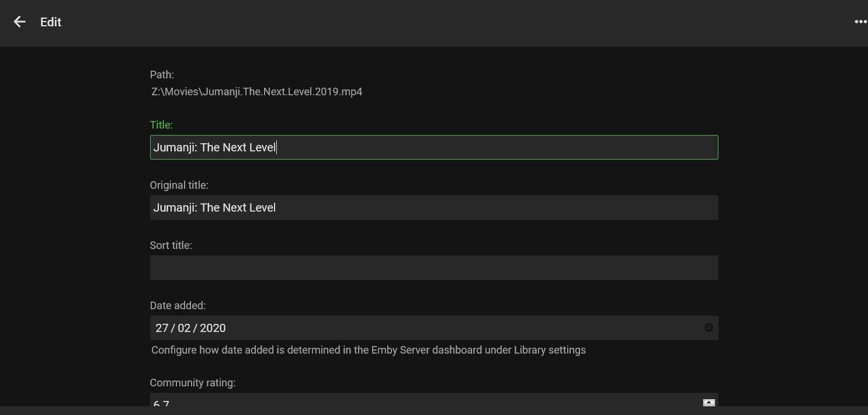The width and height of the screenshot is (868, 415).
Task: Increase community rating with the up arrow
Action: (709, 402)
